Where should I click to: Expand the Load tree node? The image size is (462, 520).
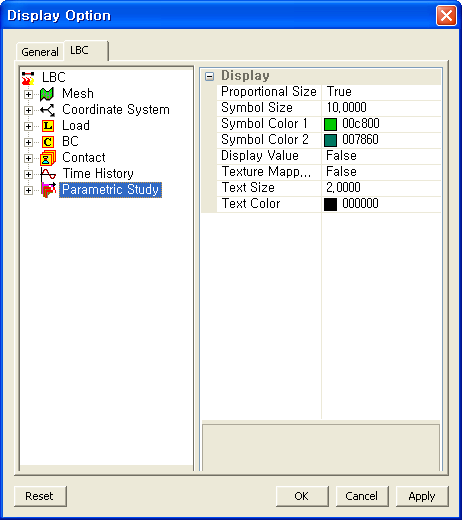click(28, 126)
